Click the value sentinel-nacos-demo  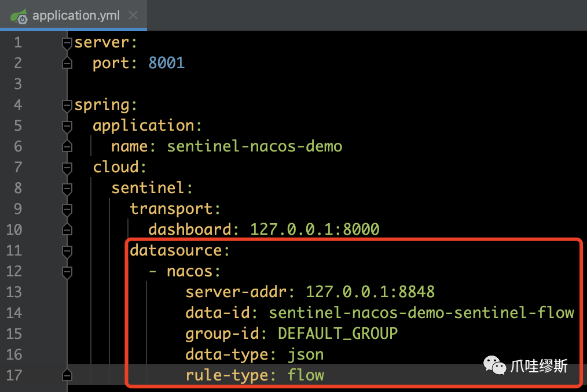(255, 146)
